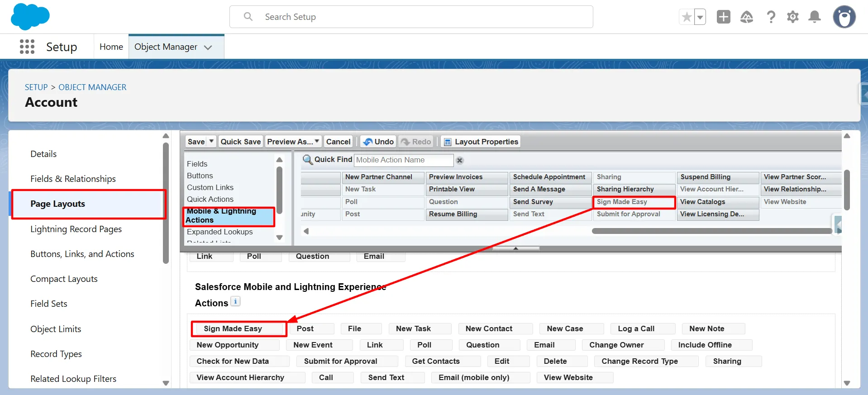The width and height of the screenshot is (868, 395).
Task: Select the Buttons palette category
Action: [x=200, y=176]
